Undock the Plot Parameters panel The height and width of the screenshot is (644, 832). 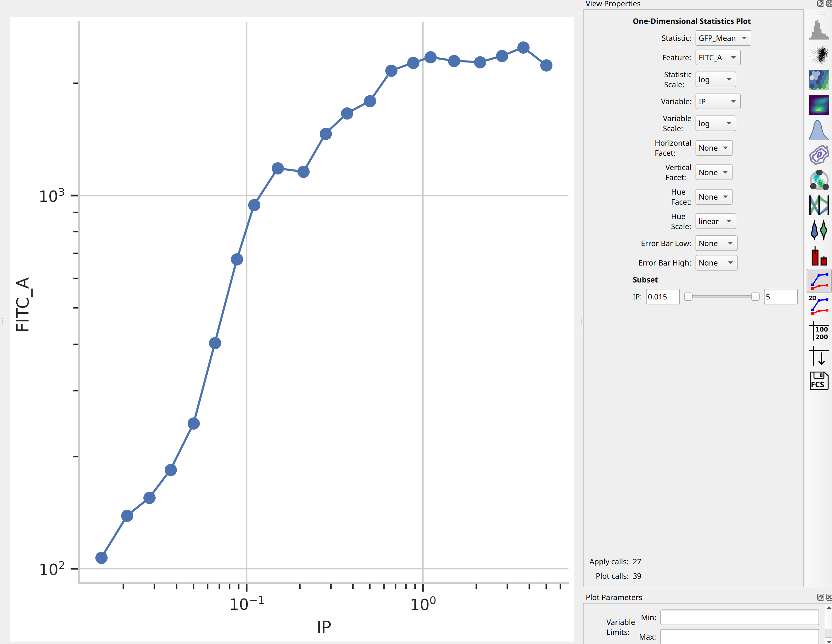pyautogui.click(x=820, y=597)
